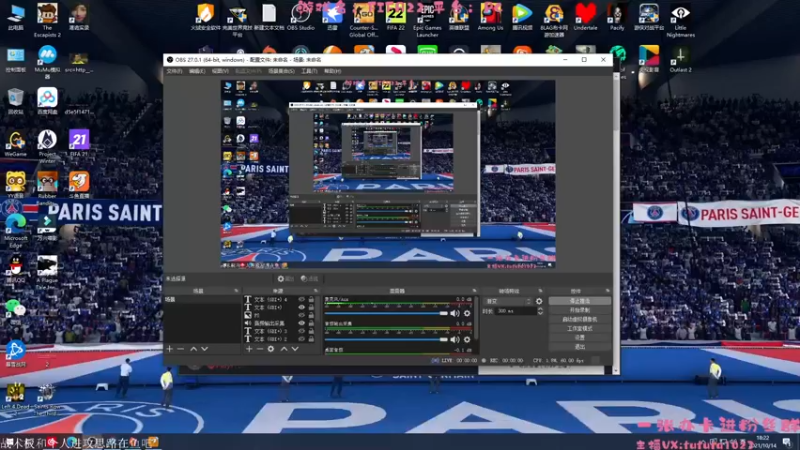Open the OBS Studio desktop shortcut
Screen dimensions: 800x450
[301, 17]
